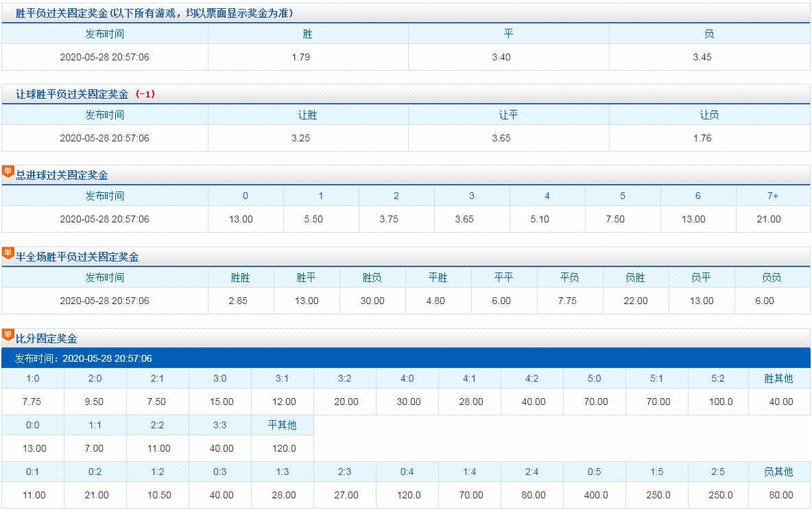Viewport: 812px width, 510px height.
Task: Click the 单 badge beside 半全场胜平负过关固定奖金
Action: coord(8,253)
